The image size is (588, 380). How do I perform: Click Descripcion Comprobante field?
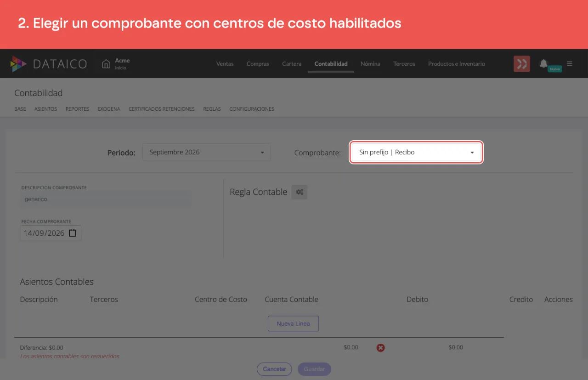[106, 199]
